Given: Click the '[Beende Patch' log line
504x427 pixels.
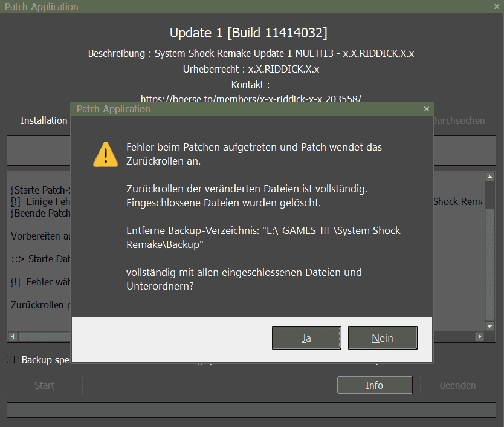Looking at the screenshot, I should (x=41, y=213).
